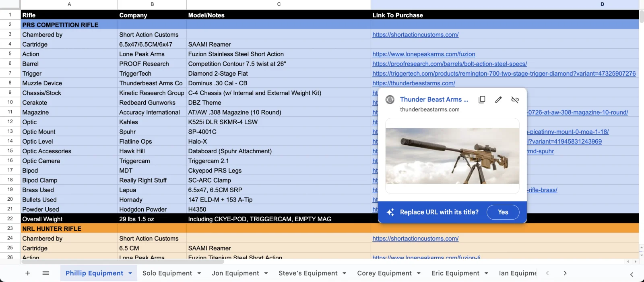Open shortactioncustoms.com link in row 24
Viewport: 644px width, 282px height.
point(415,239)
